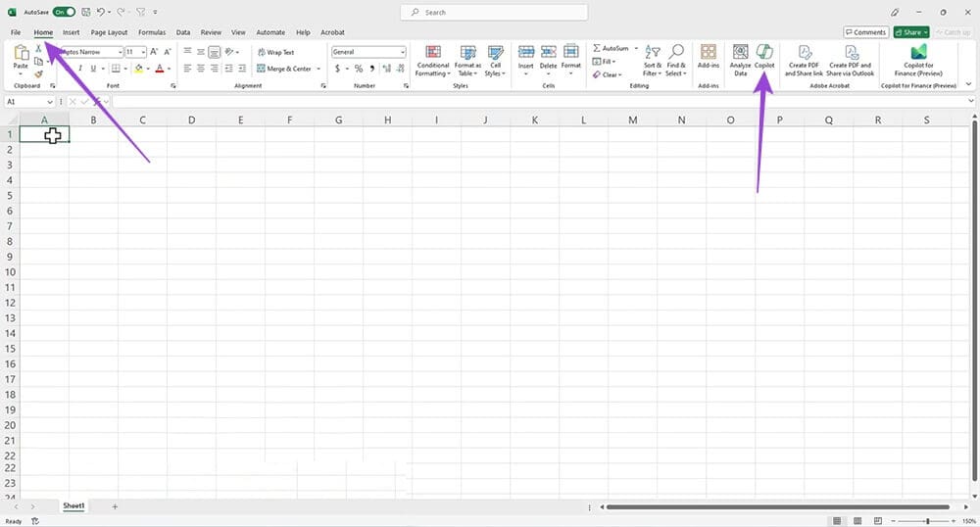Click the Save icon in title bar
Image resolution: width=980 pixels, height=527 pixels.
tap(85, 12)
